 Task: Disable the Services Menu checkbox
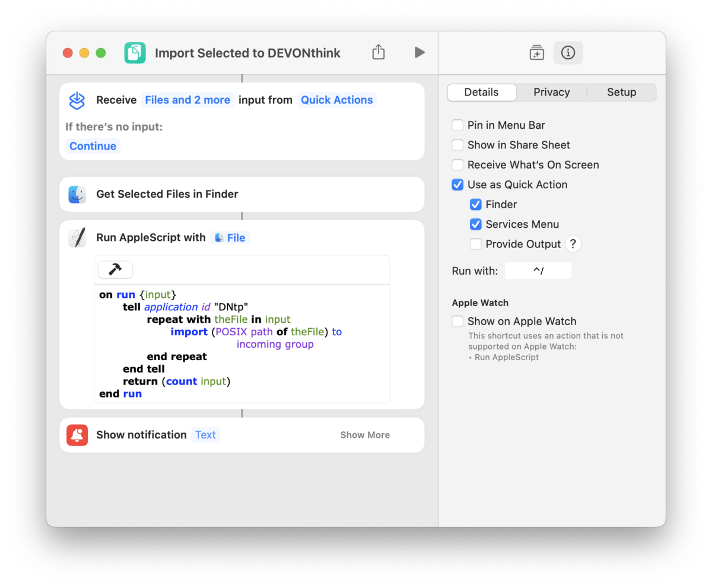476,224
